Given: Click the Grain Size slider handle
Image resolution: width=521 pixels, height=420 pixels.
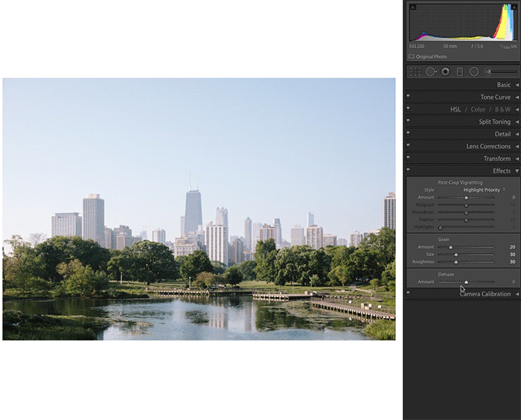Looking at the screenshot, I should point(456,255).
